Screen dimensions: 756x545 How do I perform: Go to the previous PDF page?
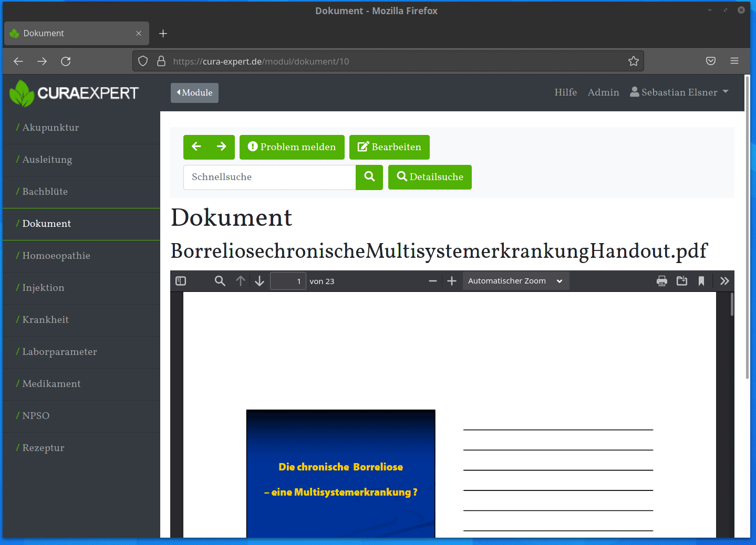pyautogui.click(x=240, y=280)
